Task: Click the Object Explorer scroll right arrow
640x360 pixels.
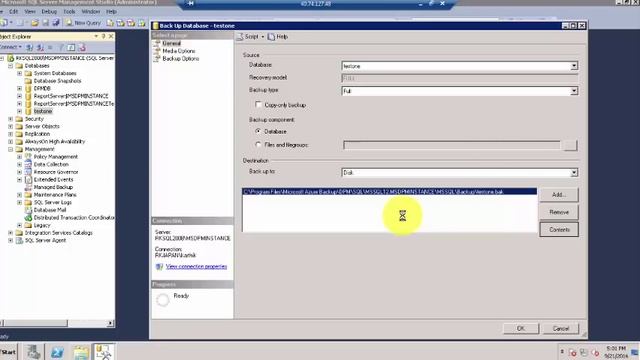Action: click(x=110, y=323)
